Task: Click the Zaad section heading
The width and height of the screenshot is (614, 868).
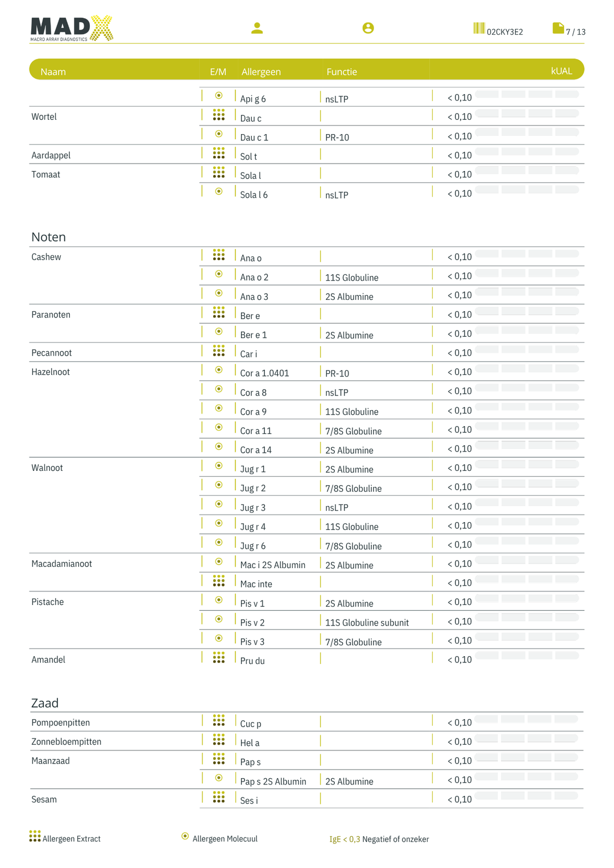Action: (45, 703)
